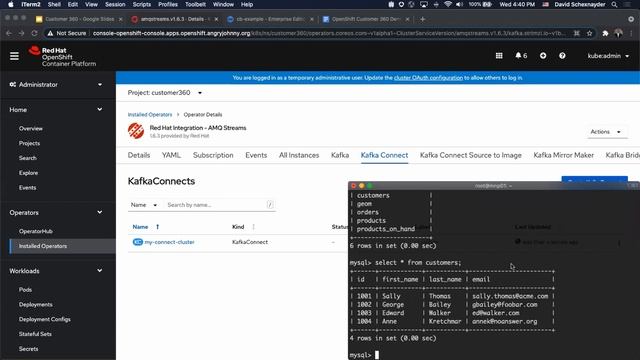Open the Shell menu in menu bar
The height and width of the screenshot is (360, 640).
point(54,4)
